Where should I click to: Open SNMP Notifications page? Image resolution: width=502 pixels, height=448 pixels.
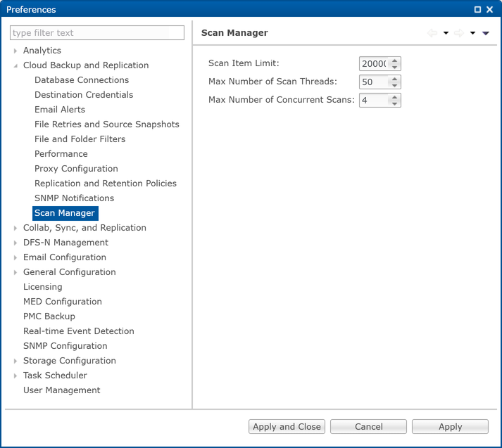click(74, 198)
